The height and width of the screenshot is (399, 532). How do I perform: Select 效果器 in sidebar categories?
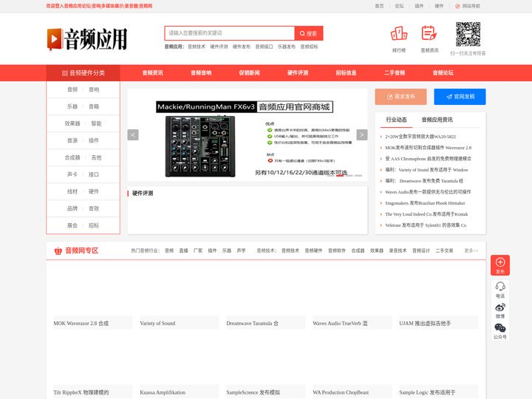click(72, 123)
